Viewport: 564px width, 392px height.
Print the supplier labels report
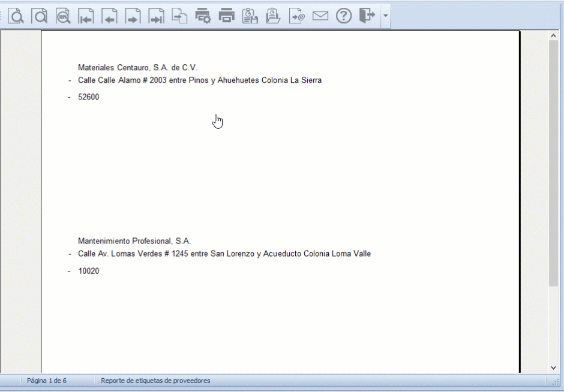click(226, 16)
